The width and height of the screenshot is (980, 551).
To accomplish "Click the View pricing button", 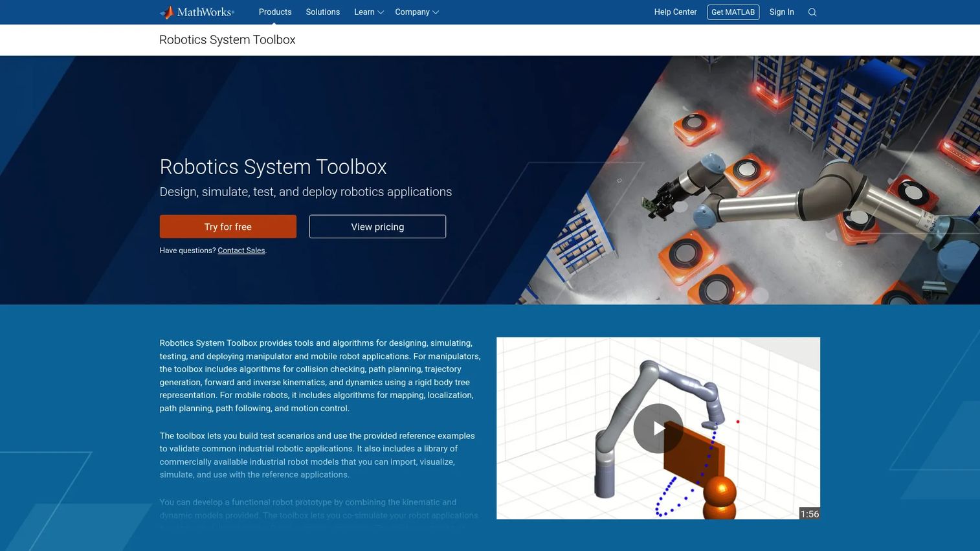I will [377, 227].
